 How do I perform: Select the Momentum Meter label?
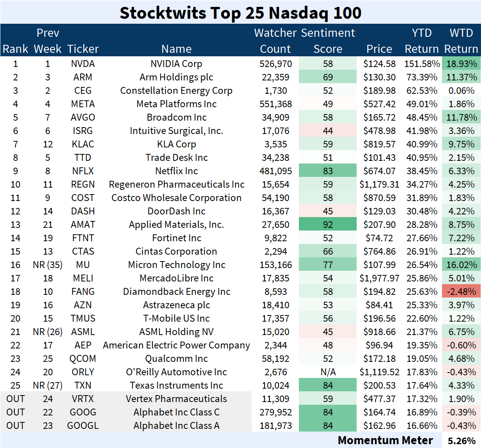[x=385, y=440]
